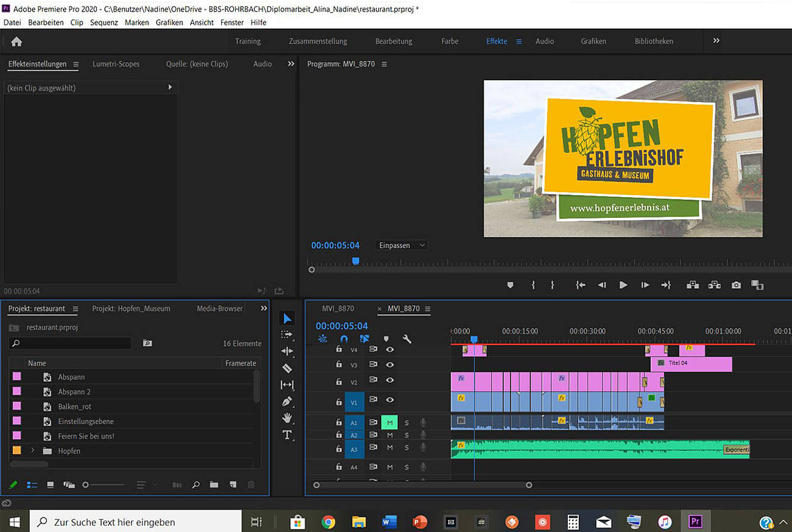This screenshot has height=532, width=792.
Task: Select the Slip tool
Action: (287, 385)
